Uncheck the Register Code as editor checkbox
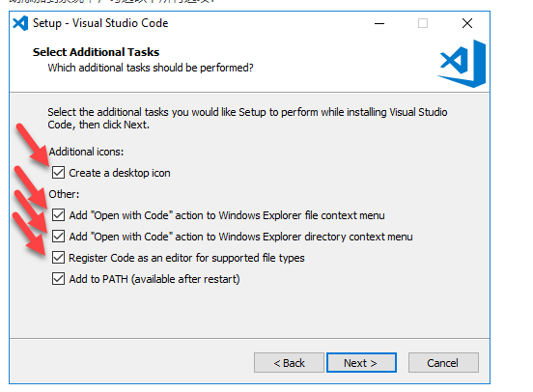Screen dimensions: 533x392 coord(59,258)
